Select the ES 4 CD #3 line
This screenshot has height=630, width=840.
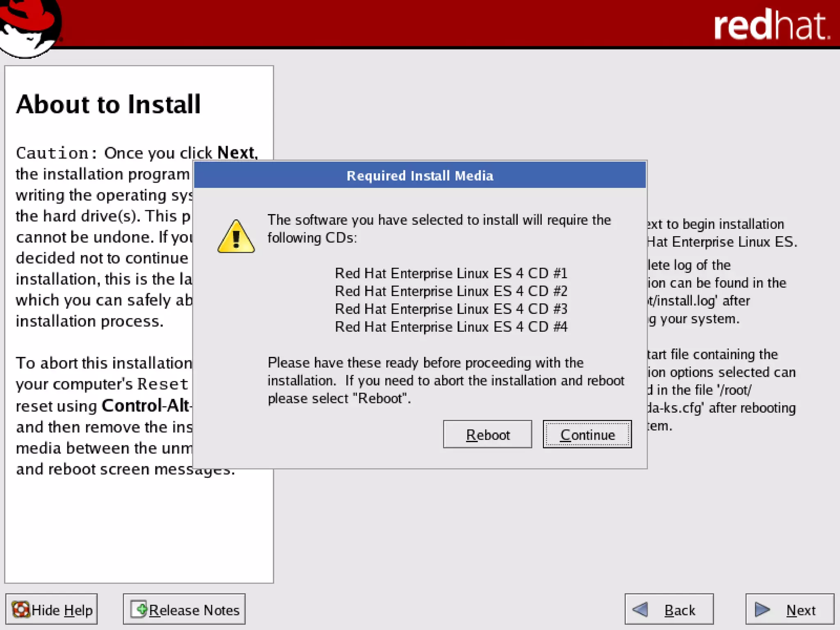click(451, 309)
